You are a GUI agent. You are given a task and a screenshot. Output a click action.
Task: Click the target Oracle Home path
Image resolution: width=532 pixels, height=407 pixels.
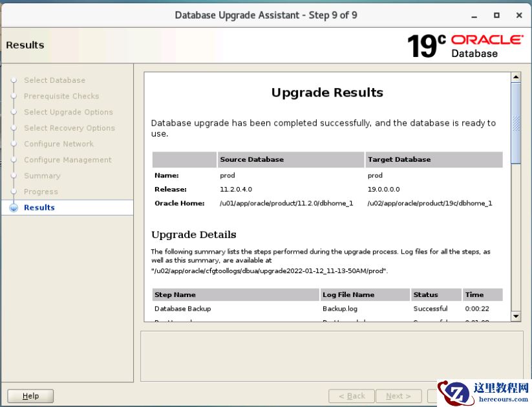click(x=429, y=203)
